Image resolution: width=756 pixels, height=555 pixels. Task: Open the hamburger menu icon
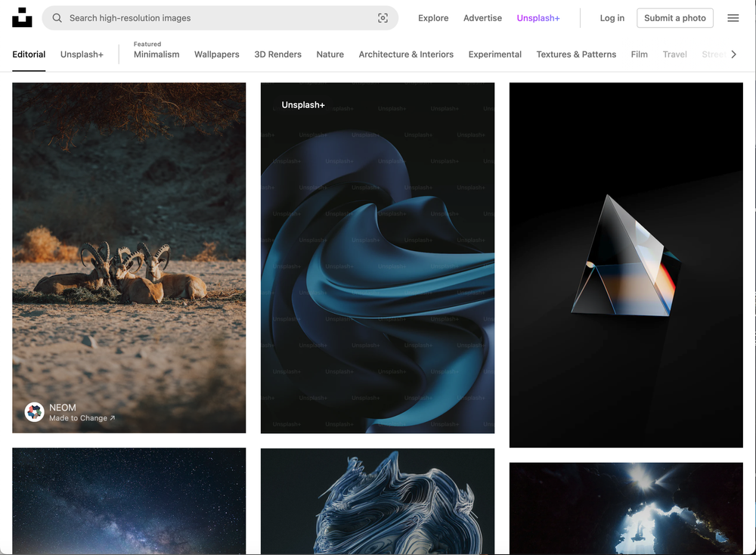(733, 18)
